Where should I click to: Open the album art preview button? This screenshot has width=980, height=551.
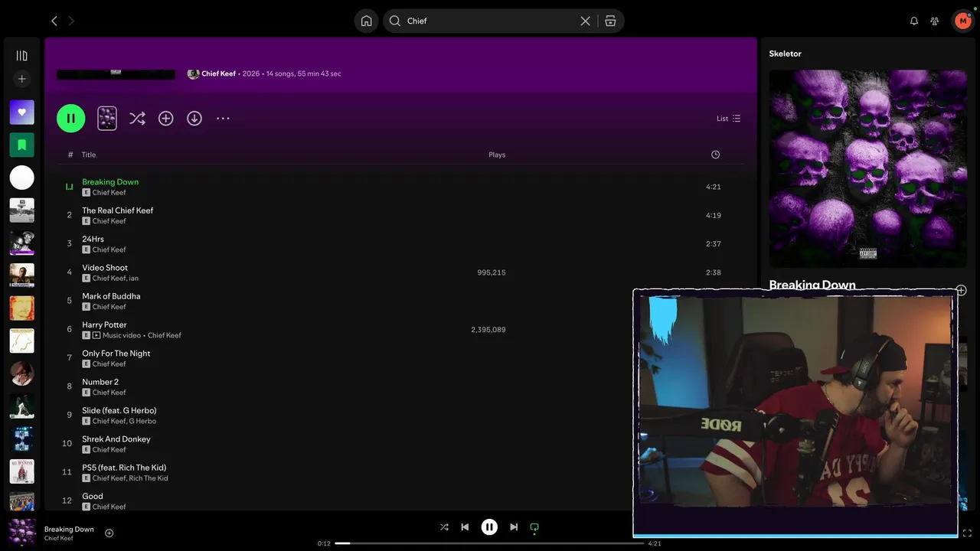tap(107, 118)
